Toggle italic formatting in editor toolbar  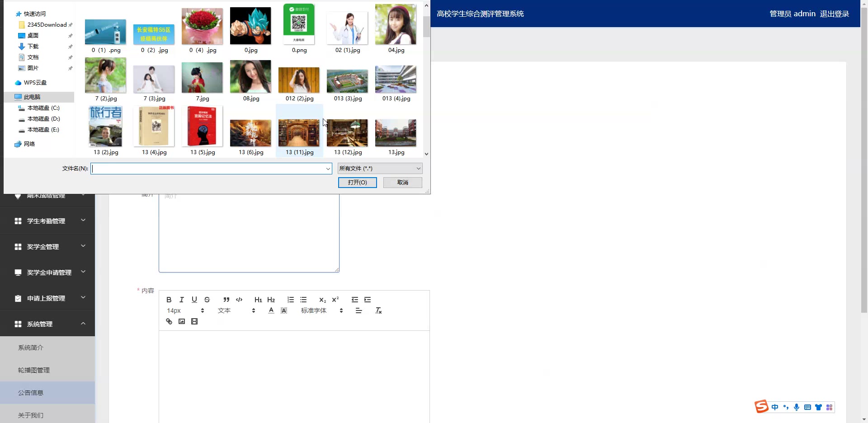[181, 300]
